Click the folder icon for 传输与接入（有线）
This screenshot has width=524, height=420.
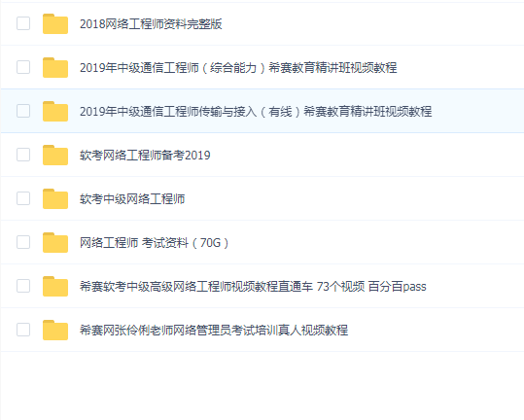pyautogui.click(x=55, y=111)
